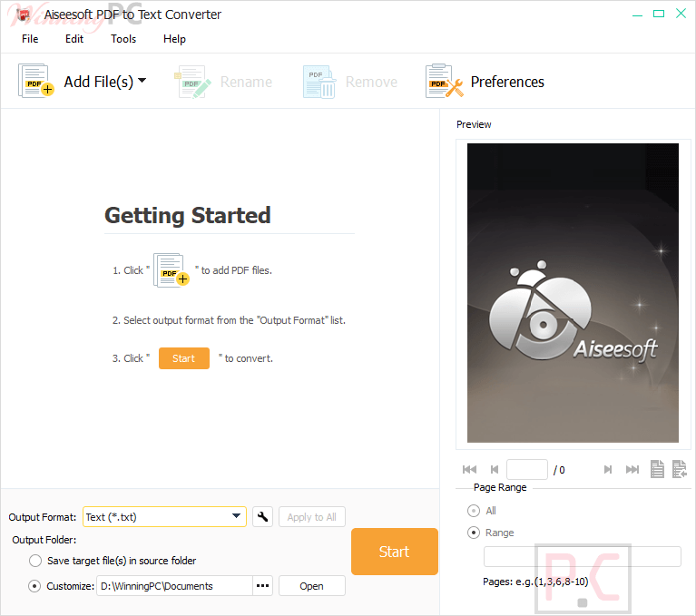Open the Help menu
Screen dimensions: 696x616
tap(174, 39)
